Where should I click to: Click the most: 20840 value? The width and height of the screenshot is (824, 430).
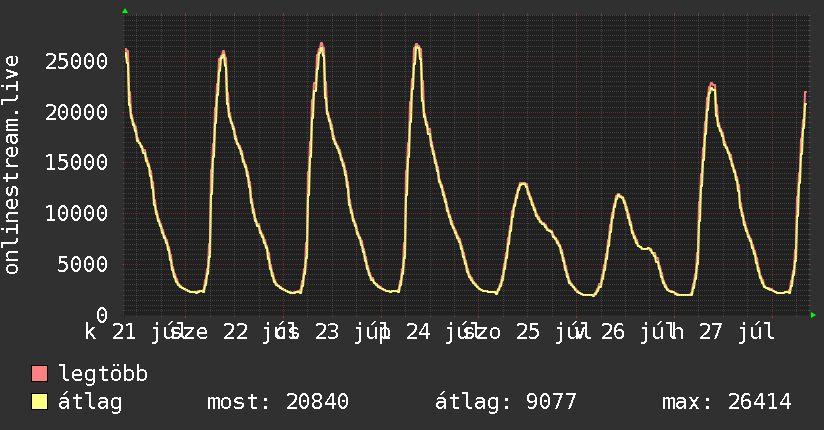click(x=278, y=402)
